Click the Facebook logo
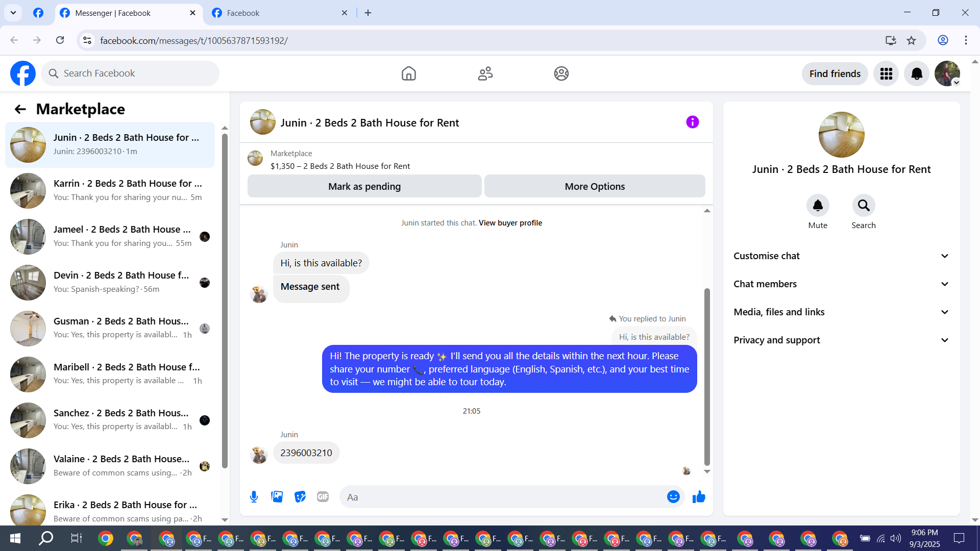This screenshot has height=551, width=980. point(23,73)
